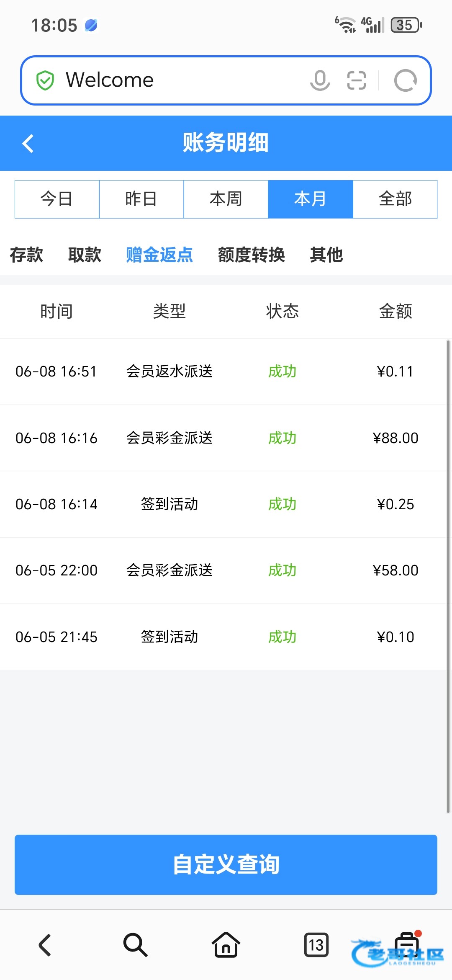Tap the voice search microphone icon

pyautogui.click(x=320, y=80)
